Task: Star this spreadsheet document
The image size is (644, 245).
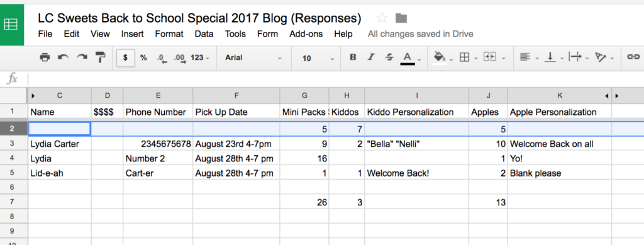Action: 382,18
